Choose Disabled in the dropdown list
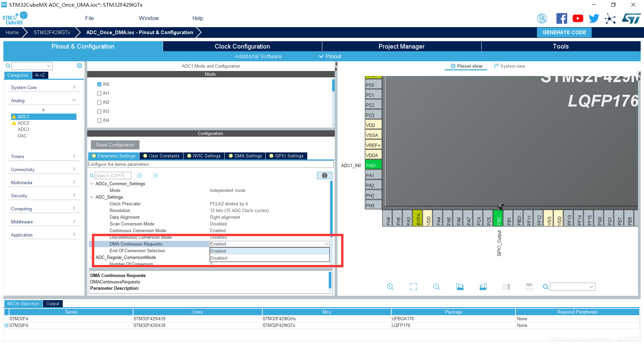The image size is (644, 345). pyautogui.click(x=269, y=258)
